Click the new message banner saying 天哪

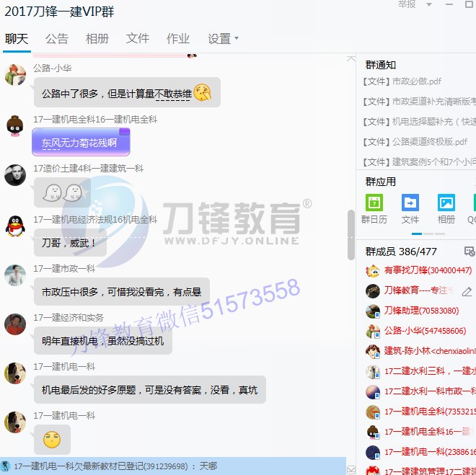tap(173, 466)
